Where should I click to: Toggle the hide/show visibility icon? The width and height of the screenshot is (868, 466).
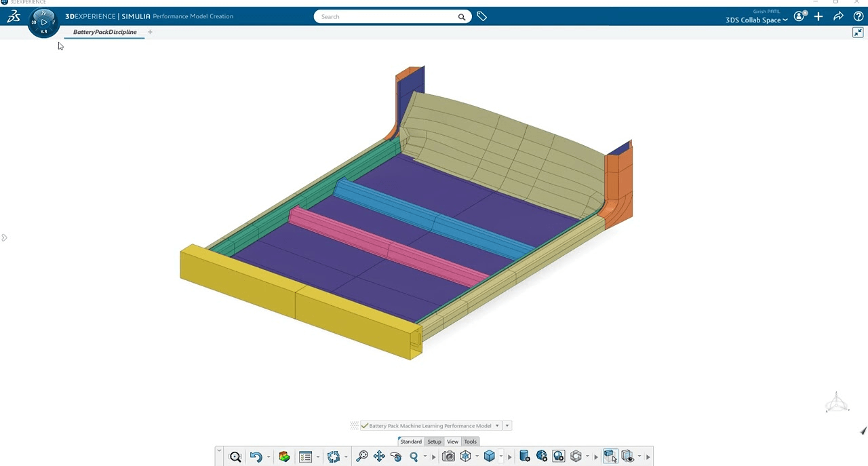[x=627, y=456]
